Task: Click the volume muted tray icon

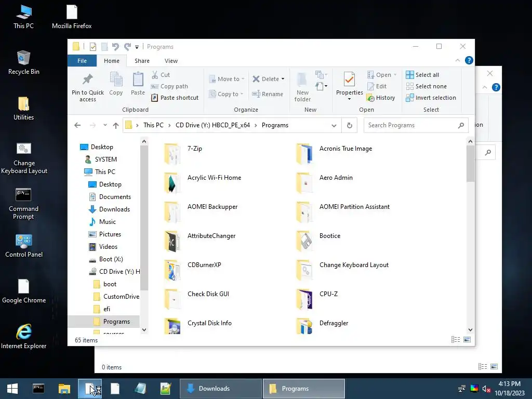Action: click(486, 389)
